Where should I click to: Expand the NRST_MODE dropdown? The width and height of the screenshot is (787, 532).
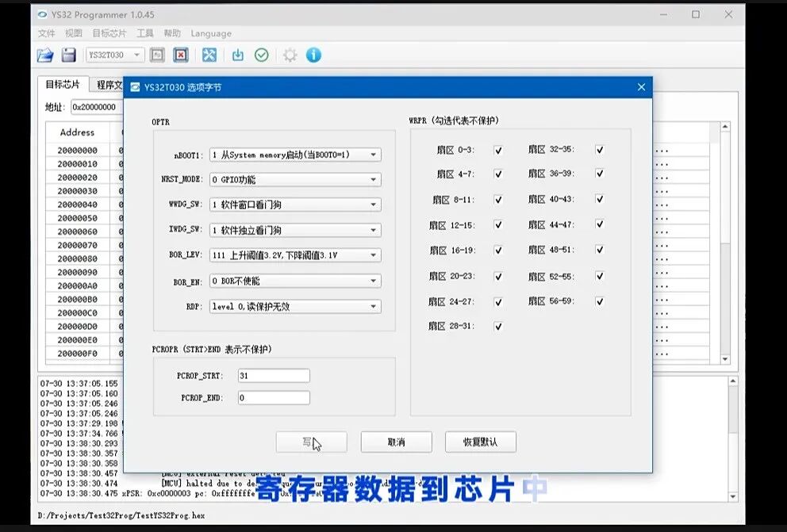(295, 179)
